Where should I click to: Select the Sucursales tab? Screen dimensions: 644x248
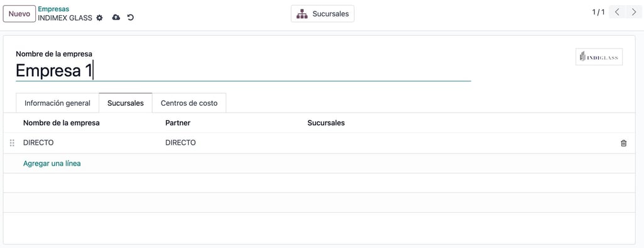click(x=126, y=103)
